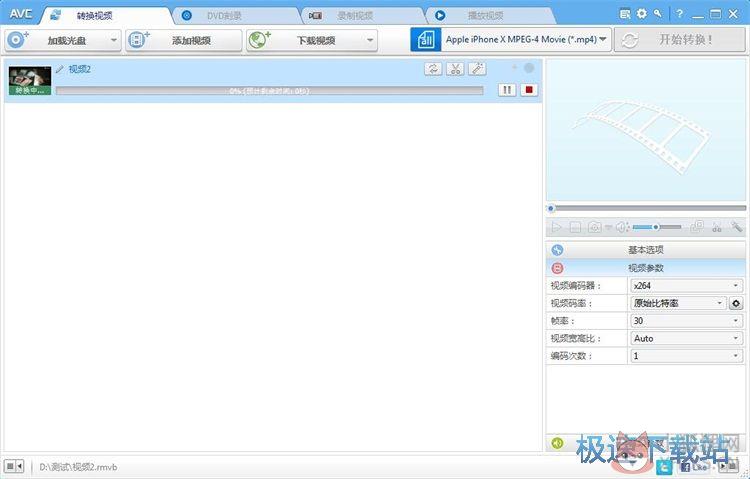Open the Apple iPhone X MPEG-4 profile dropdown
Viewport: 750px width, 479px height.
pos(526,39)
